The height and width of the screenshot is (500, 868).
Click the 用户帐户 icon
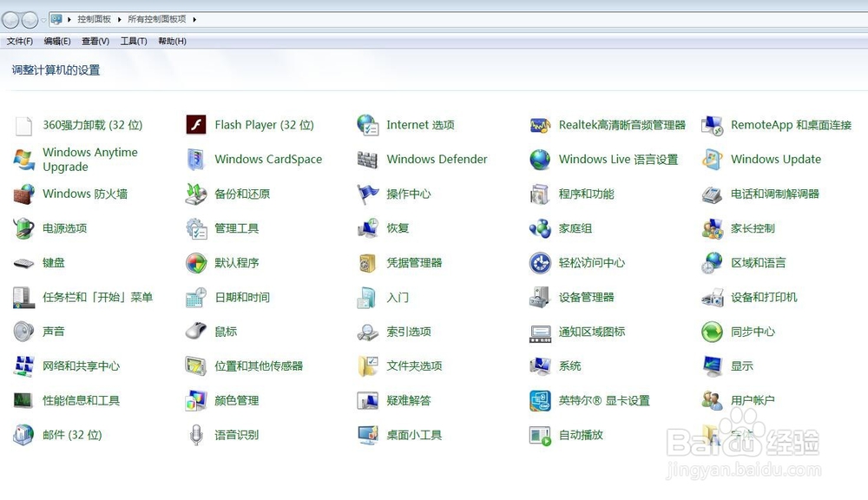point(712,400)
